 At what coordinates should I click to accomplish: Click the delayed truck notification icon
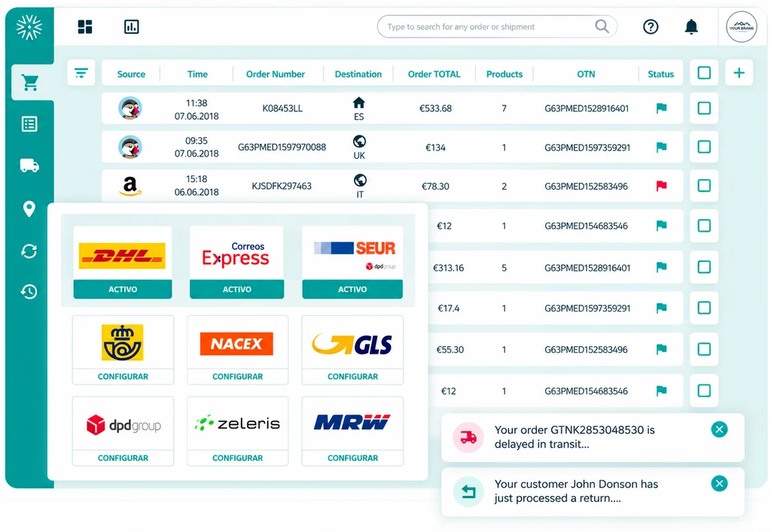click(x=468, y=437)
